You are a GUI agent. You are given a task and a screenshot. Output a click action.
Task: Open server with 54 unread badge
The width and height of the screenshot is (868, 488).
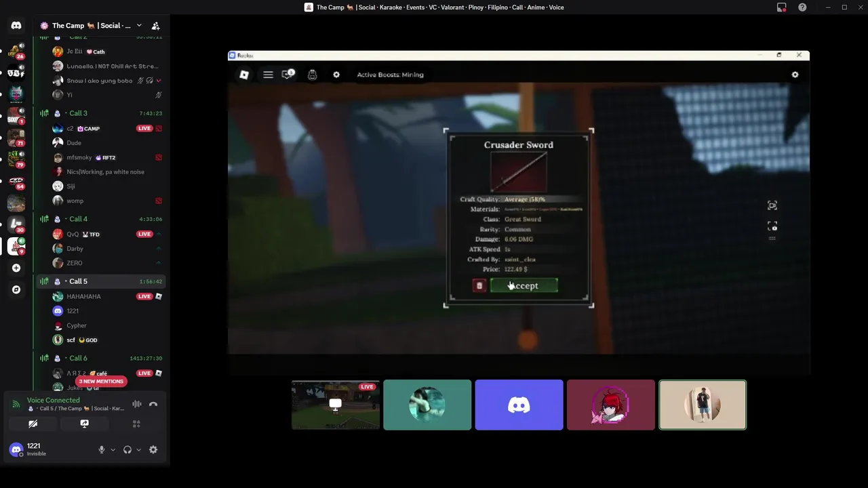coord(16,181)
